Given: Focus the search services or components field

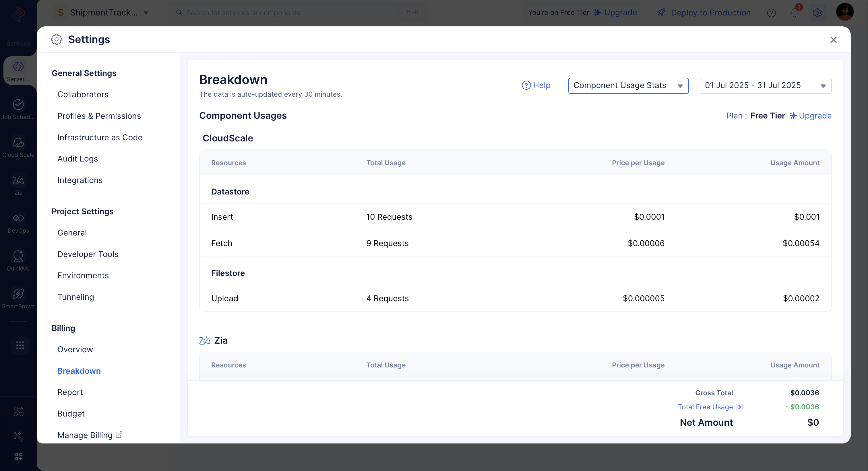Looking at the screenshot, I should coord(298,12).
